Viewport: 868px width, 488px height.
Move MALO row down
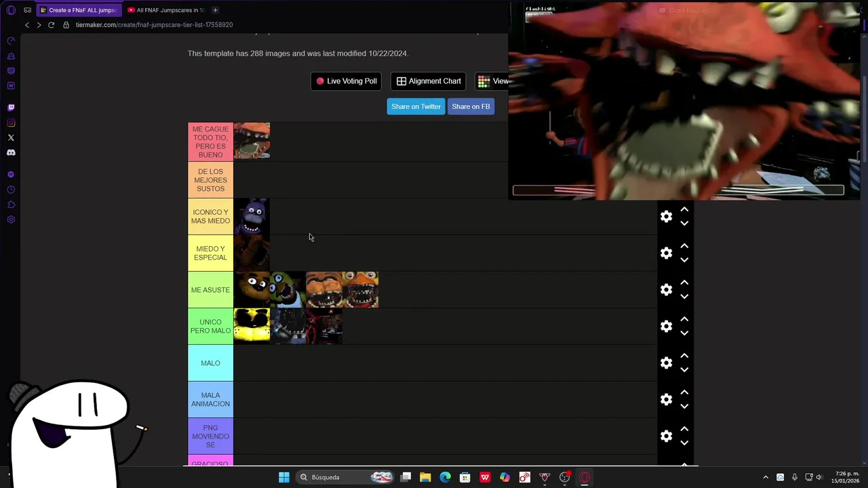(684, 369)
